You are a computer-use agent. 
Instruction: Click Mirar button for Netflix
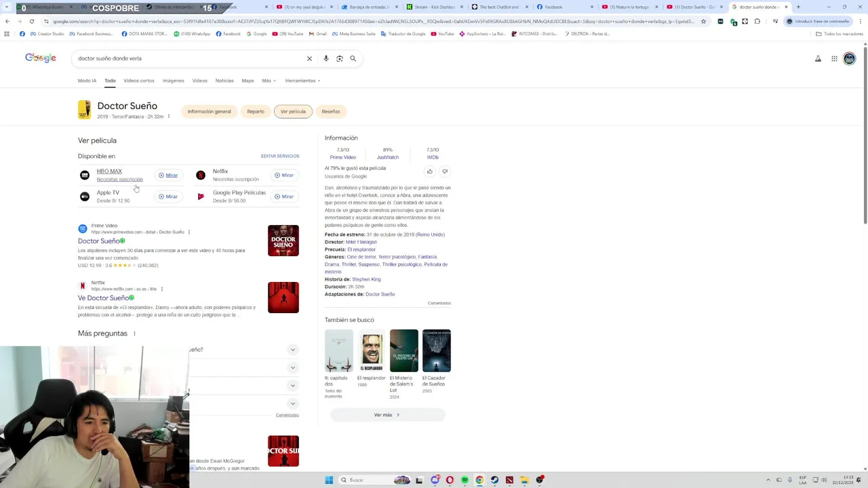tap(283, 175)
